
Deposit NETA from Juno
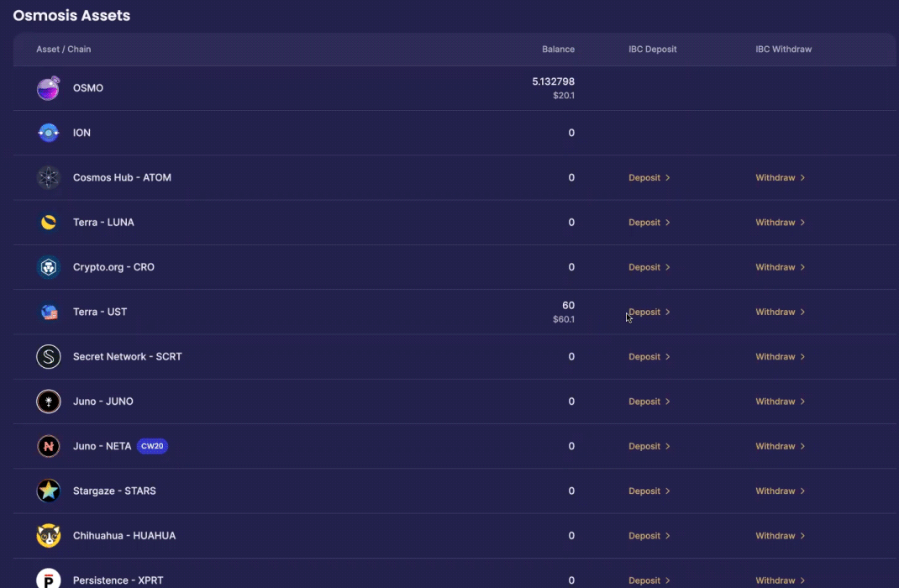point(649,446)
